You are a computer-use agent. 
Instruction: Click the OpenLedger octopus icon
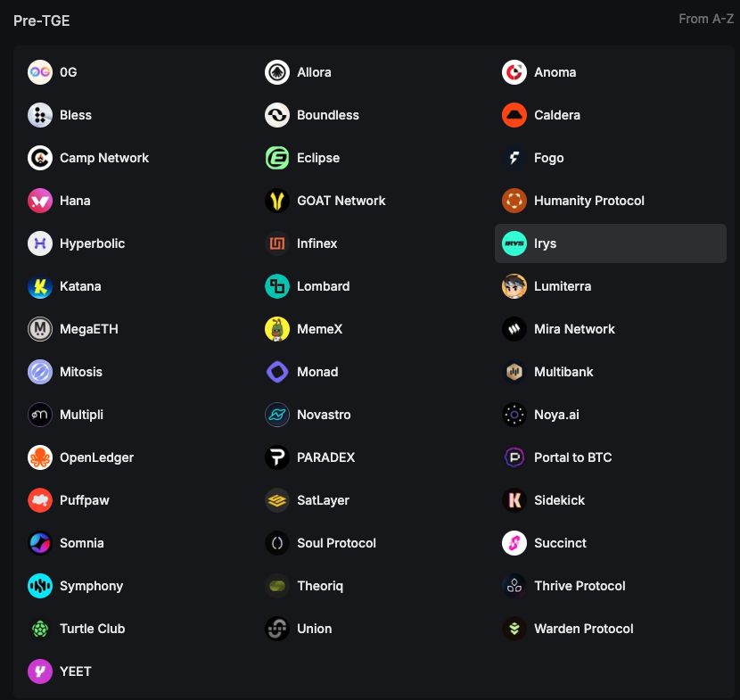click(x=40, y=457)
